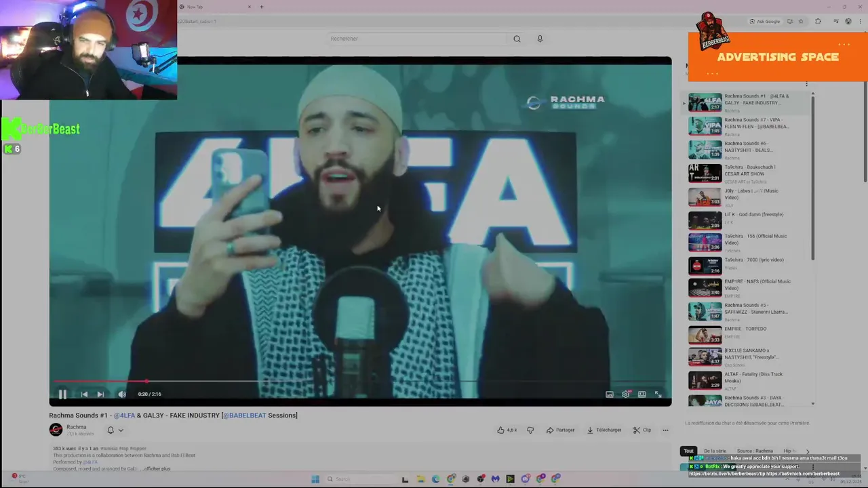Close the New Tab browser tab

[x=249, y=7]
